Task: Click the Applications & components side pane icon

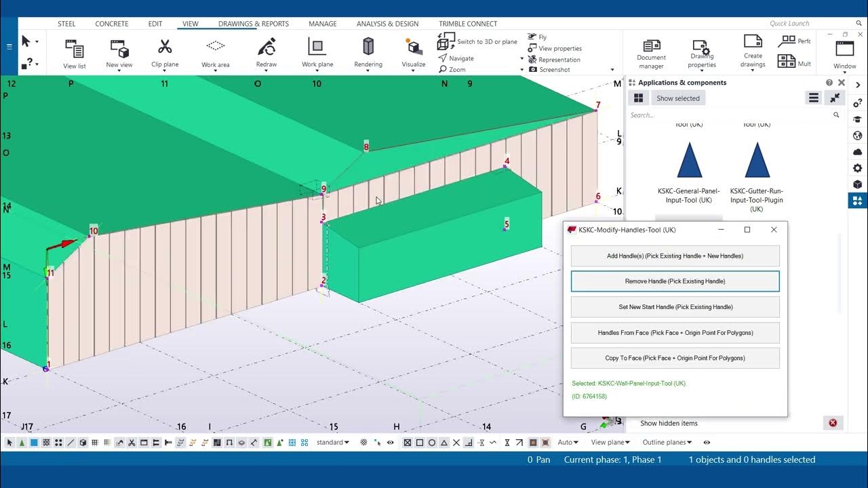Action: coord(858,201)
